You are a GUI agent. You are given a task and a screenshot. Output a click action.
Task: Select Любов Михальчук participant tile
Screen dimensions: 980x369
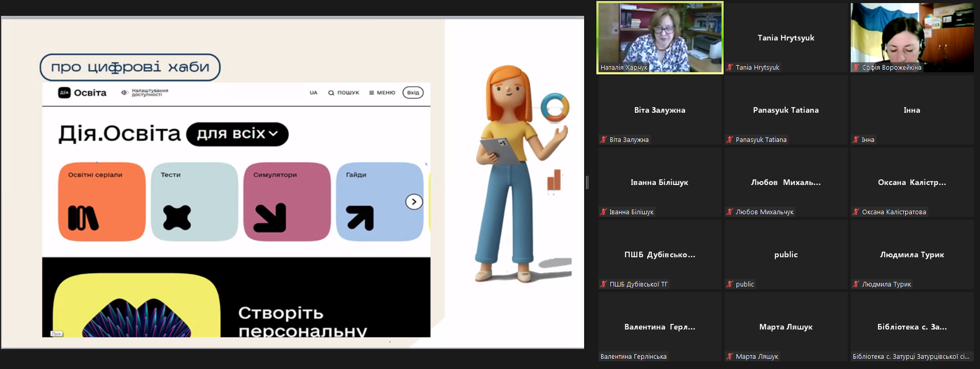click(x=786, y=182)
